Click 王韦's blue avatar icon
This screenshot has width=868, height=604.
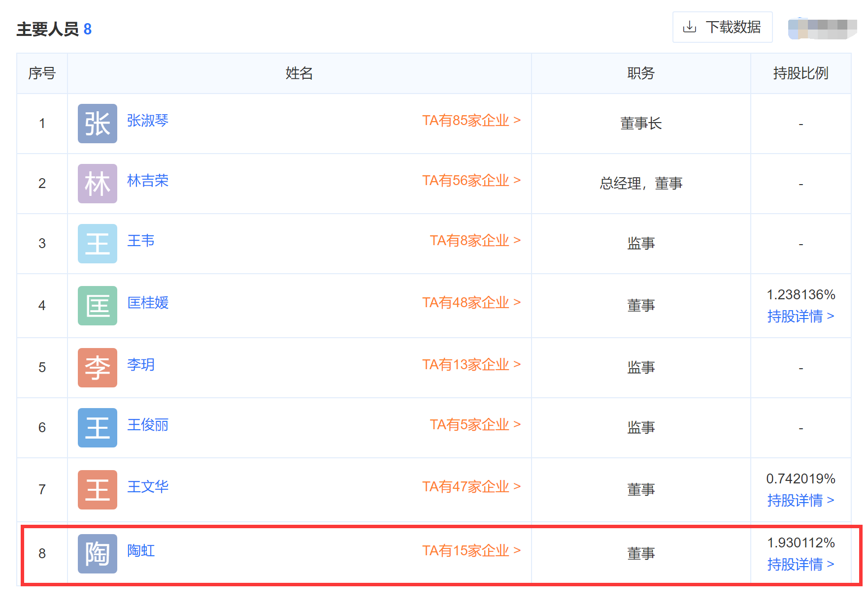pos(97,244)
